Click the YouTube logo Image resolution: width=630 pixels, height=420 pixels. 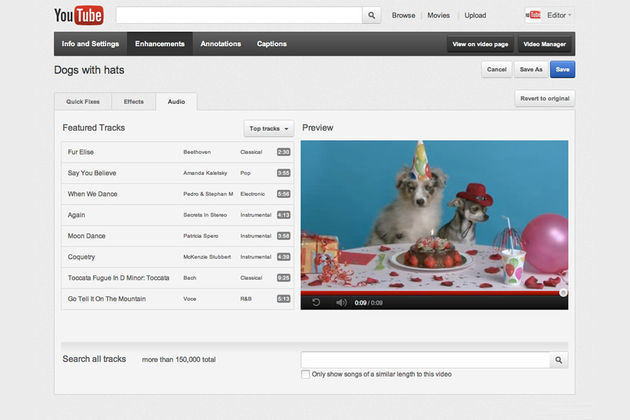pos(78,15)
